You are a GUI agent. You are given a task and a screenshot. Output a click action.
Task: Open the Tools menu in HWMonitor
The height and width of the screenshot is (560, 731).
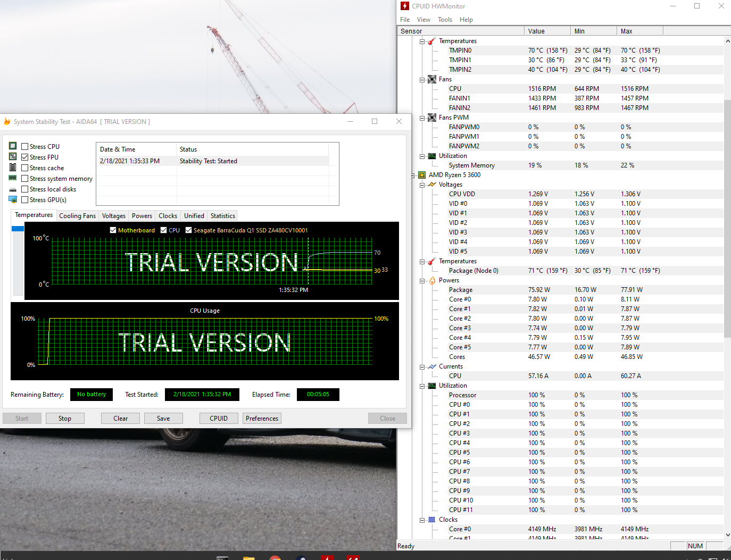coord(445,20)
